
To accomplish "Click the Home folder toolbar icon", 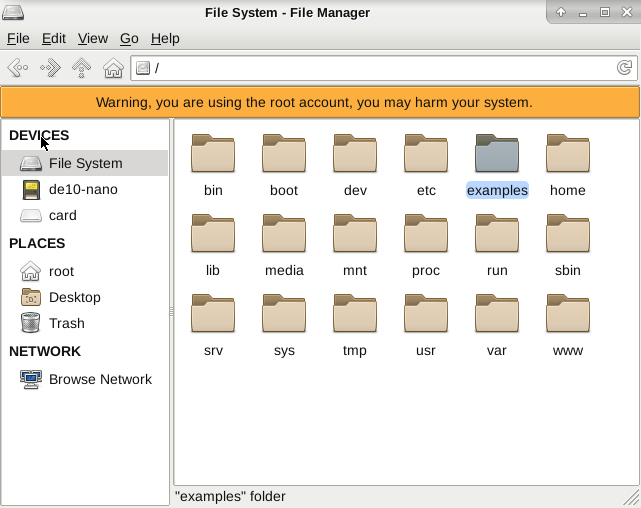I will point(113,68).
